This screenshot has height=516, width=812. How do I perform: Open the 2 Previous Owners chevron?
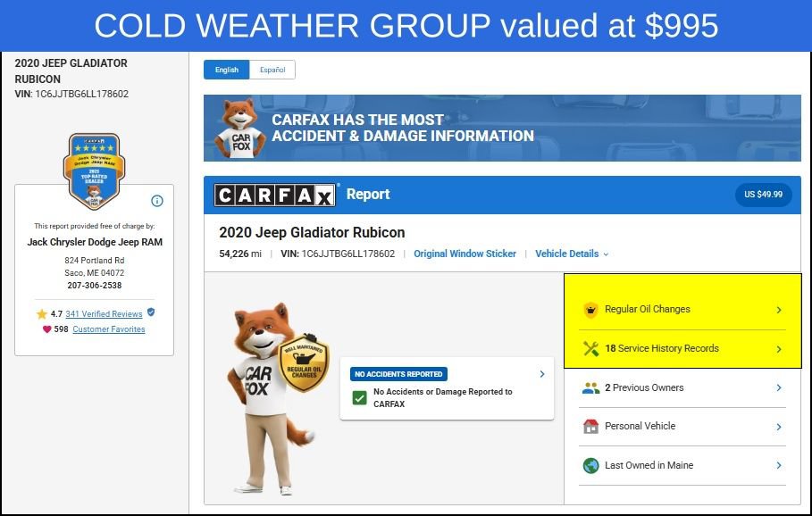779,387
